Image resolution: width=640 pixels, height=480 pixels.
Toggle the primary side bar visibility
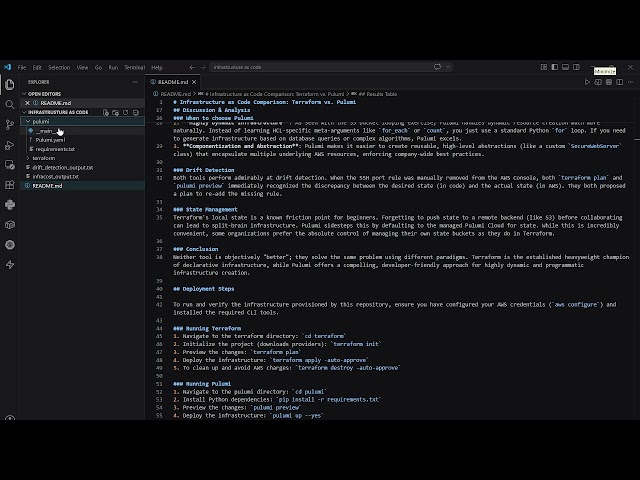pyautogui.click(x=554, y=67)
